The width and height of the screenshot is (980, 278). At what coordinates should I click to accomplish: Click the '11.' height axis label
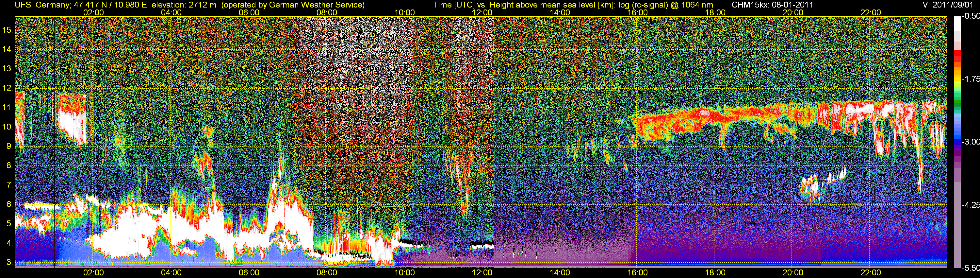point(8,107)
